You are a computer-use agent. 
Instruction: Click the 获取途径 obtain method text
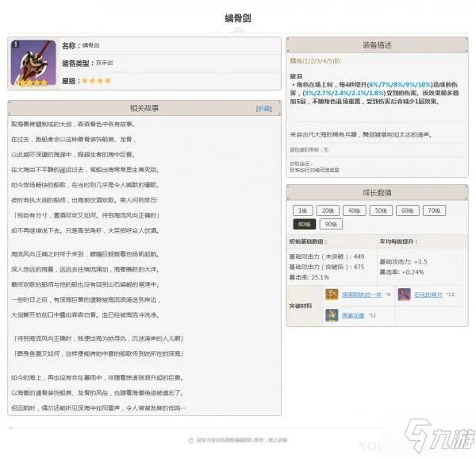click(x=314, y=167)
